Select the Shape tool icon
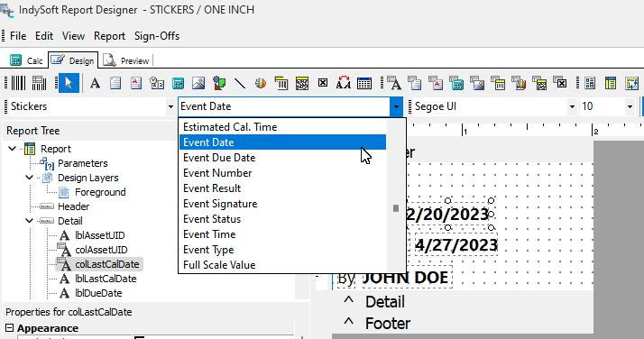Image resolution: width=644 pixels, height=339 pixels. coord(219,83)
